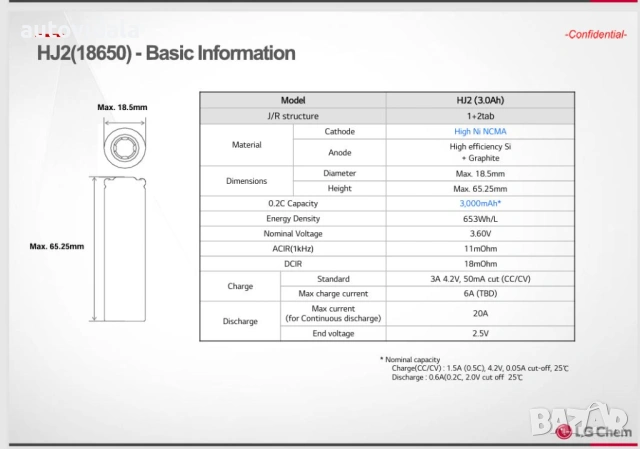Click the "0.2C Capacity" row label
640x449 pixels.
point(293,203)
